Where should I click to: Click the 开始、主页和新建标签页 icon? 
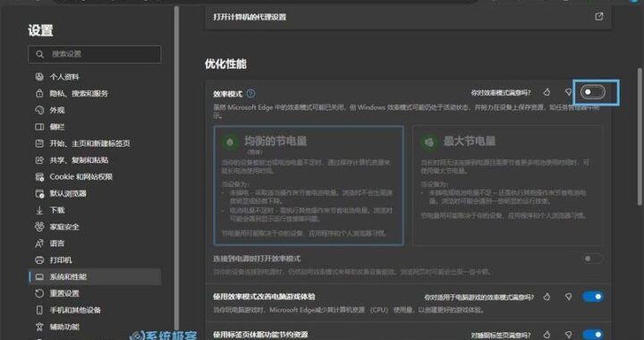pyautogui.click(x=39, y=143)
